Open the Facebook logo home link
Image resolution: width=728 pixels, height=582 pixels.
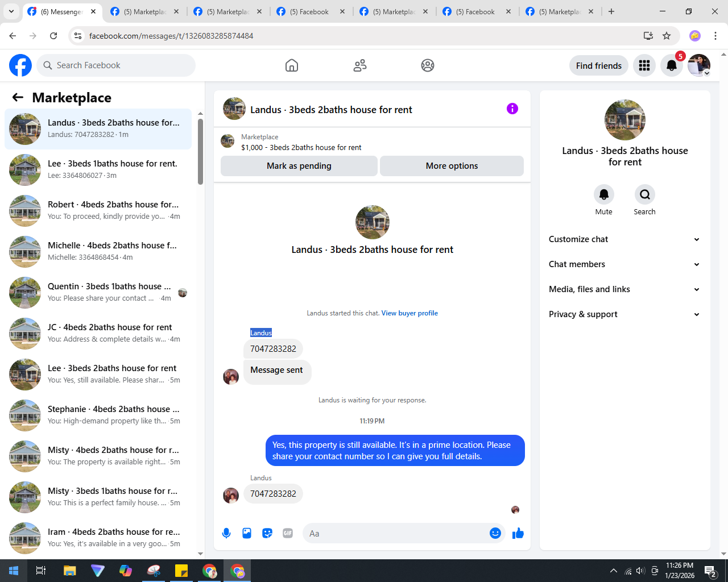(20, 65)
